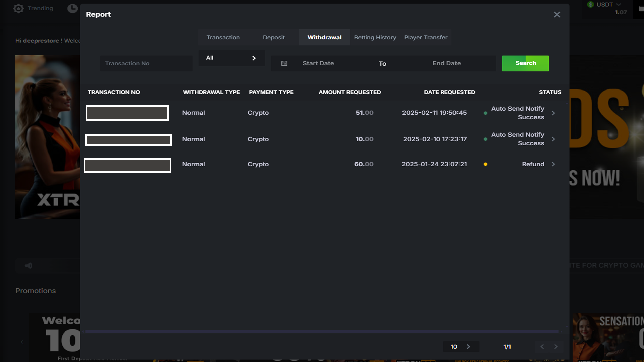Viewport: 644px width, 362px height.
Task: Switch to the Deposit tab
Action: 274,37
